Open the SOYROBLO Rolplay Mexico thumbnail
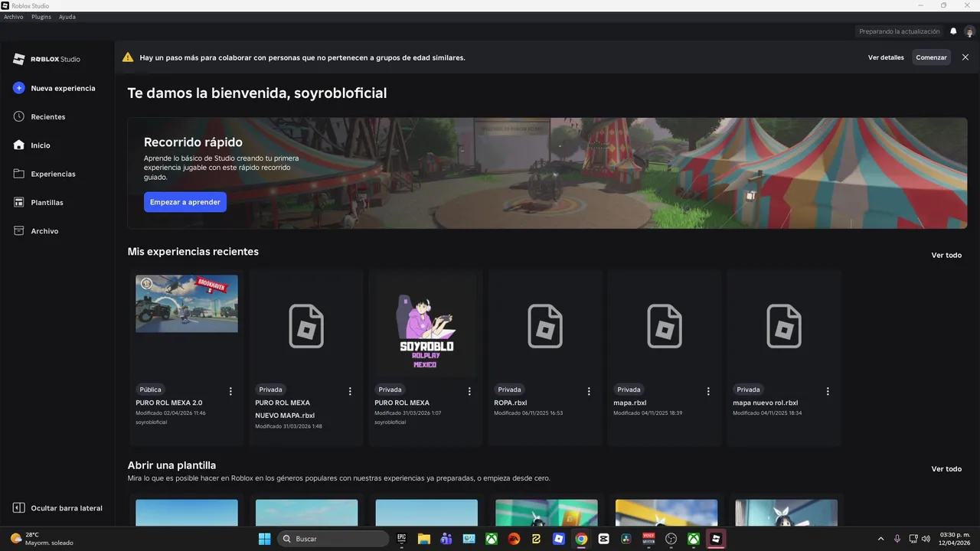The image size is (980, 551). (x=426, y=326)
